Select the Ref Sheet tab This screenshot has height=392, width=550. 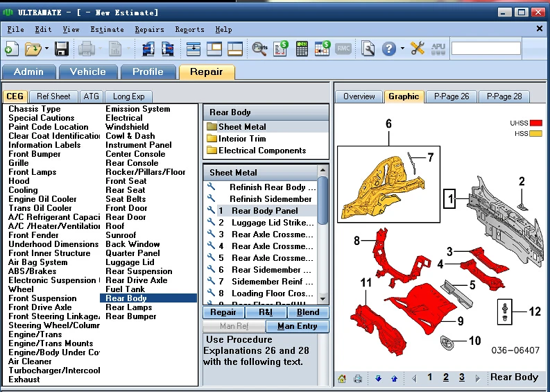point(53,96)
